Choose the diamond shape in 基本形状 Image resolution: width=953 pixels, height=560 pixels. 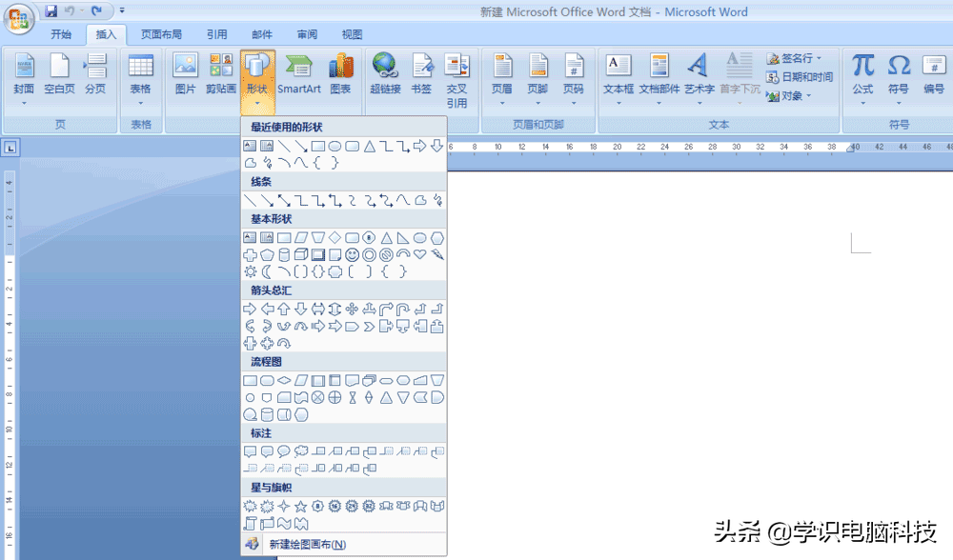click(335, 237)
